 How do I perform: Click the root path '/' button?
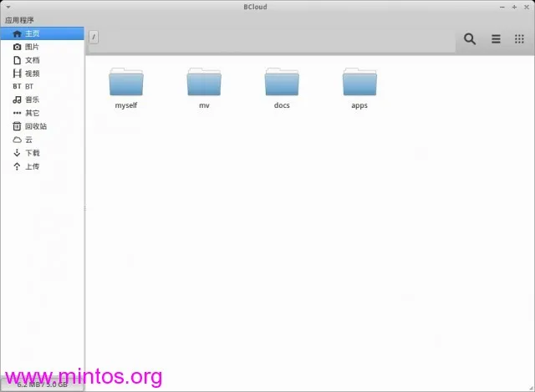tap(94, 37)
